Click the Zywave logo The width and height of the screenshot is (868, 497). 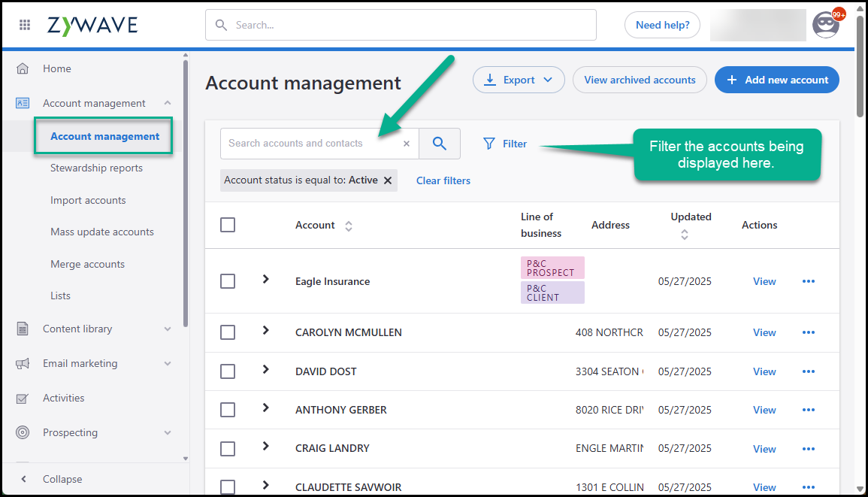92,25
